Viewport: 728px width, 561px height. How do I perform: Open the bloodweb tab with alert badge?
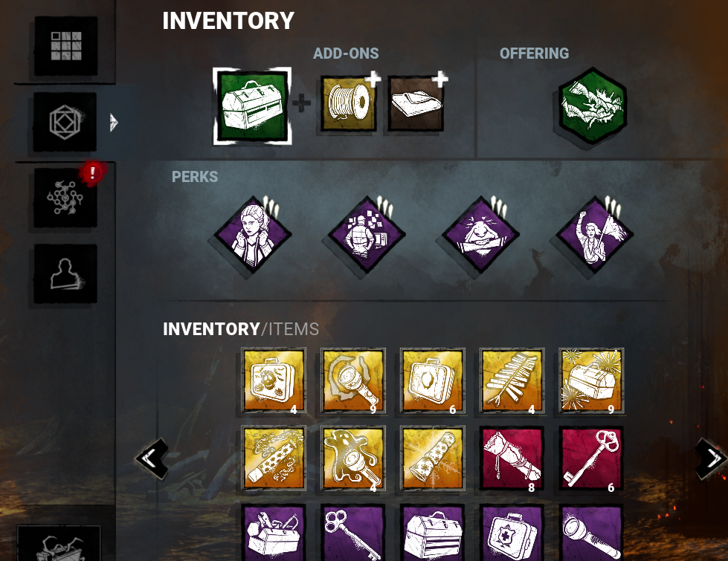tap(65, 198)
